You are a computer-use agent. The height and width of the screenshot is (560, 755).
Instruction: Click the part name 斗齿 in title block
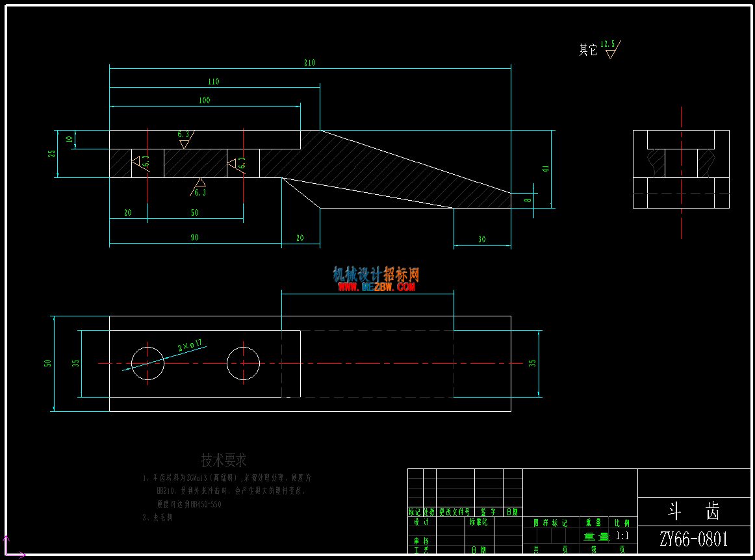click(x=693, y=511)
